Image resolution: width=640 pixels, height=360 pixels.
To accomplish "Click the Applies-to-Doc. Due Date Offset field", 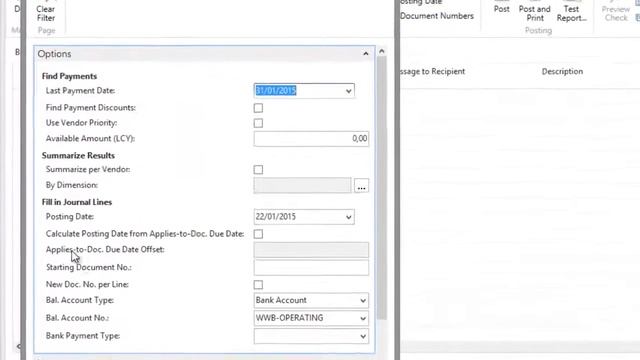I will (x=311, y=250).
